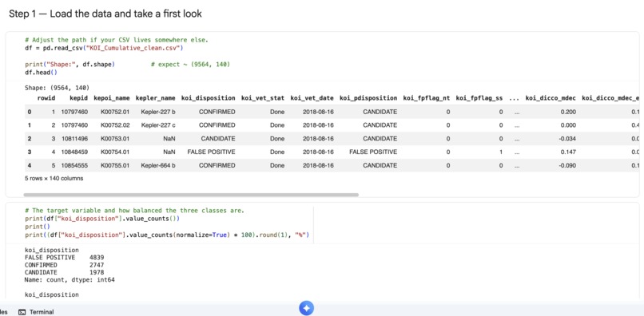Click the Kepler-227 b cell
Image resolution: width=644 pixels, height=316 pixels.
[158, 112]
